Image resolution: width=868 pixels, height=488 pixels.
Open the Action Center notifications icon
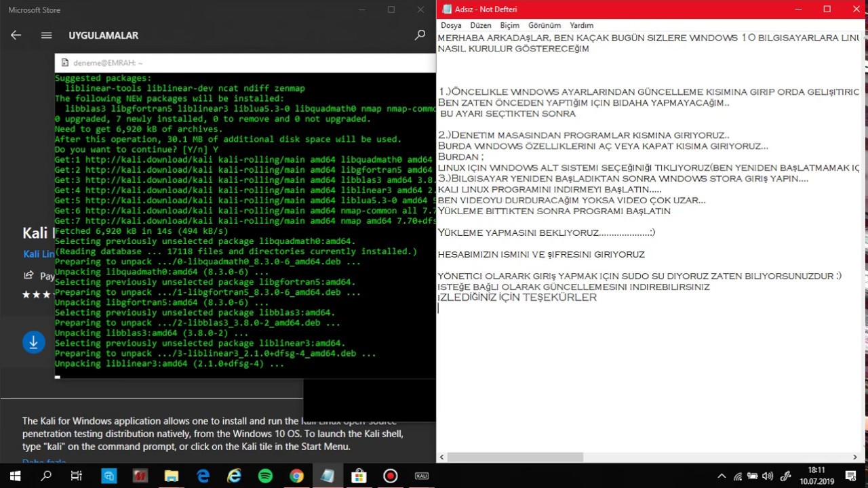[850, 476]
